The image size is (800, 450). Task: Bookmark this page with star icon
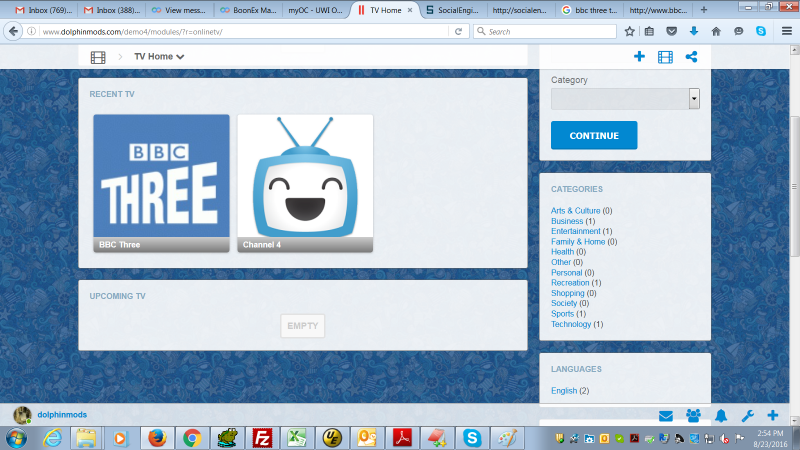(630, 32)
